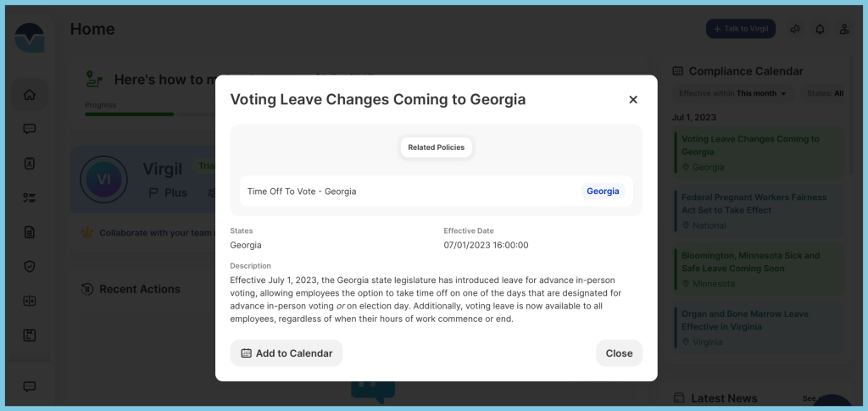Select the shield compliance sidebar icon
This screenshot has height=411, width=868.
(30, 267)
